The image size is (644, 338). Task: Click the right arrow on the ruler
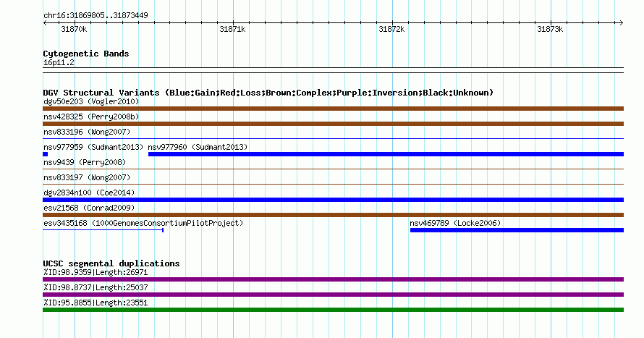[621, 23]
